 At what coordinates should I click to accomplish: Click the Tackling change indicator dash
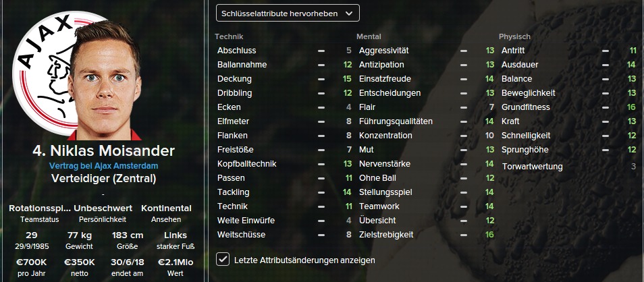coord(321,192)
